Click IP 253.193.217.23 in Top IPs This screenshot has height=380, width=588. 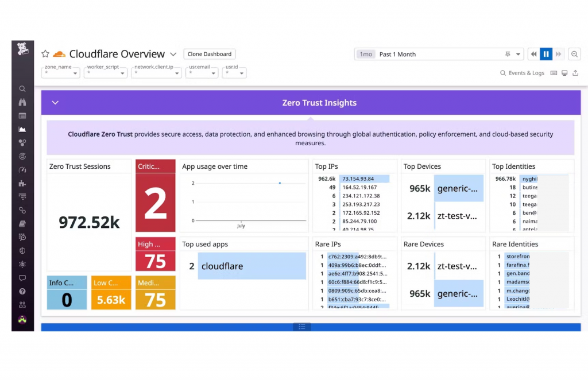point(361,204)
